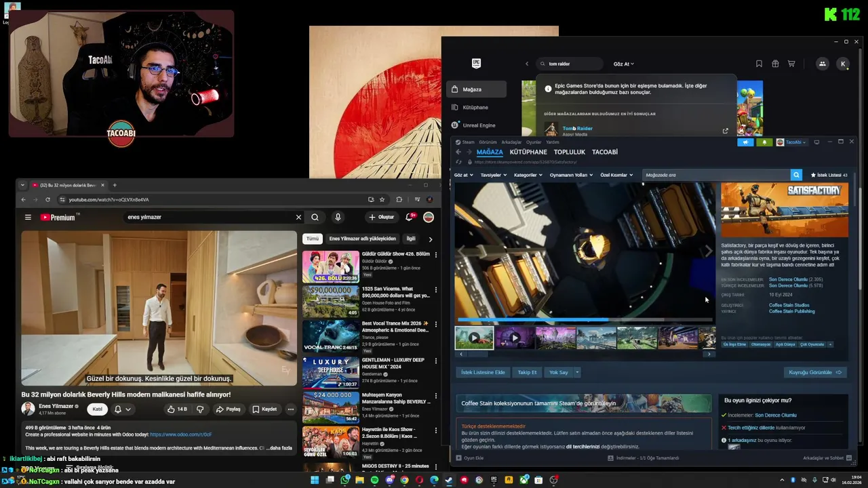Open Steam notifications green bell
868x488 pixels.
pyautogui.click(x=764, y=142)
